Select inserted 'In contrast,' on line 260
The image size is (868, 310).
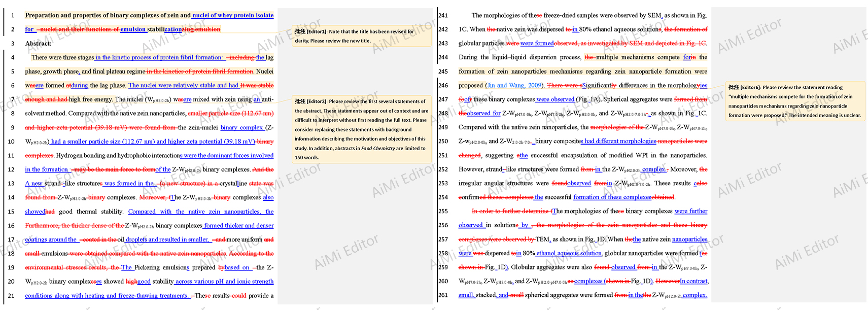coord(694,281)
